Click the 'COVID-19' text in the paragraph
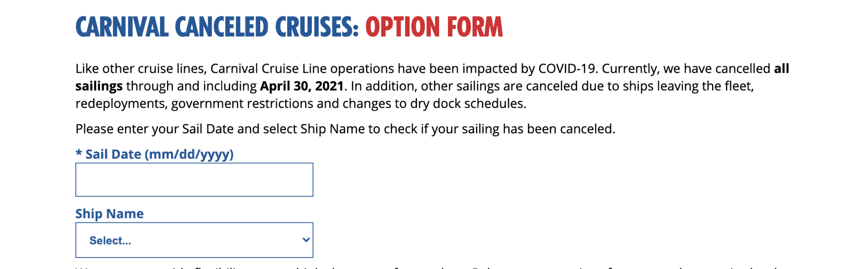 click(568, 69)
